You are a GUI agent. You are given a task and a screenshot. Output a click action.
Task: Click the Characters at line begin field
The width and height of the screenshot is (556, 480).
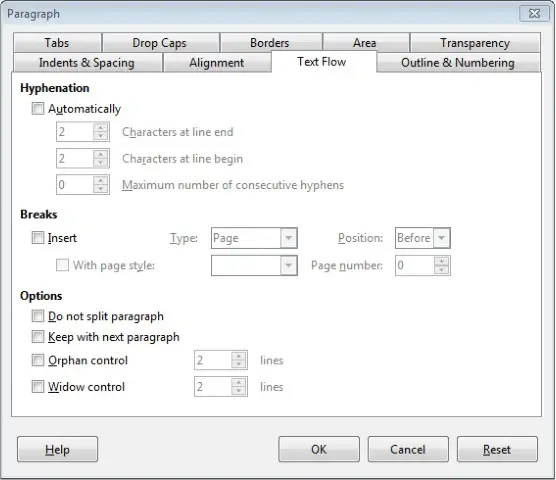[x=83, y=158]
